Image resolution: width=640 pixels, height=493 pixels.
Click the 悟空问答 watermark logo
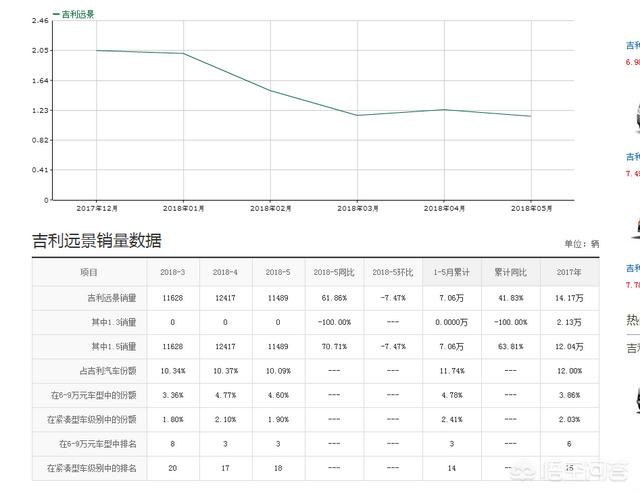click(582, 467)
